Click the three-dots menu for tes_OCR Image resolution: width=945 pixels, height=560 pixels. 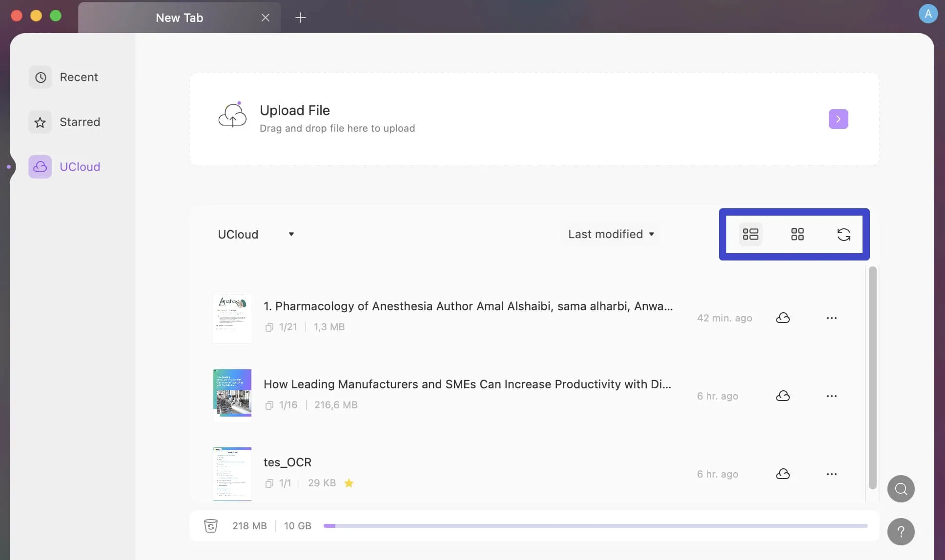pos(831,474)
